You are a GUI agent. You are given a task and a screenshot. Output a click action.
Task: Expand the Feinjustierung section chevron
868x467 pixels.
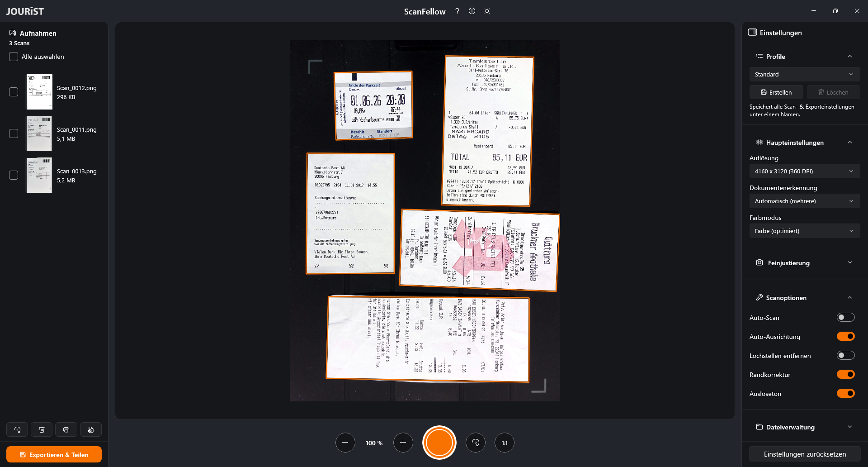[850, 263]
